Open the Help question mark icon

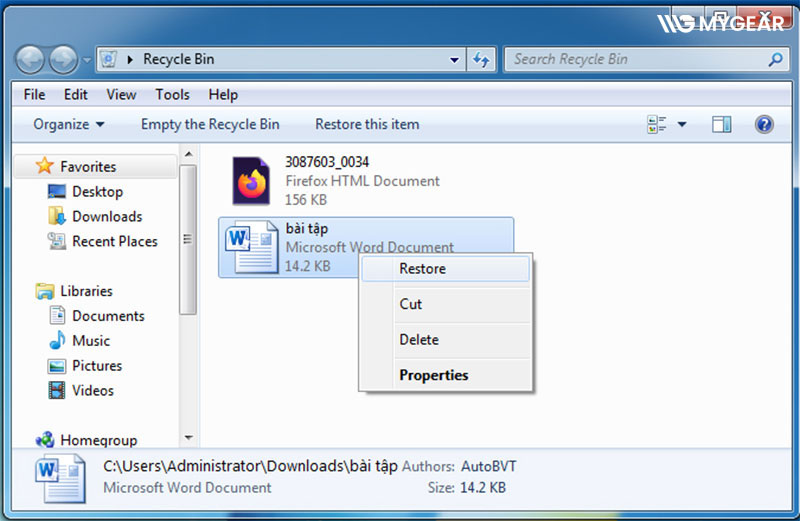[x=764, y=125]
